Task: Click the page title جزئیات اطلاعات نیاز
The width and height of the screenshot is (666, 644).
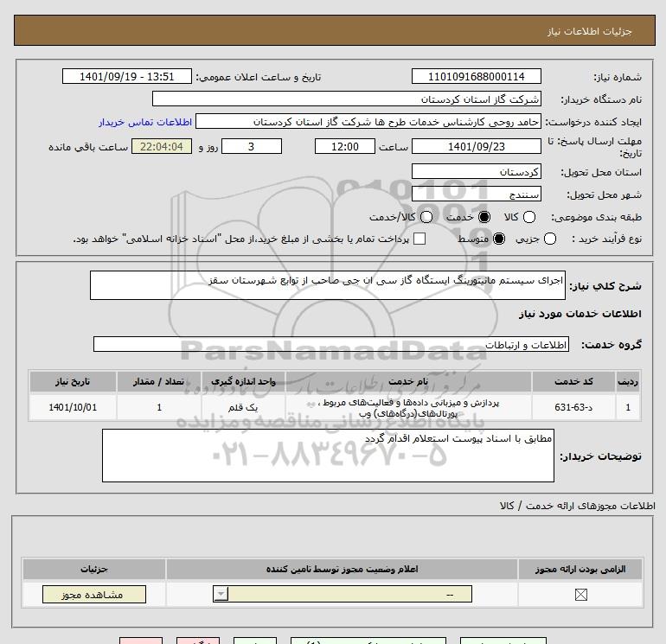Action: [x=590, y=31]
